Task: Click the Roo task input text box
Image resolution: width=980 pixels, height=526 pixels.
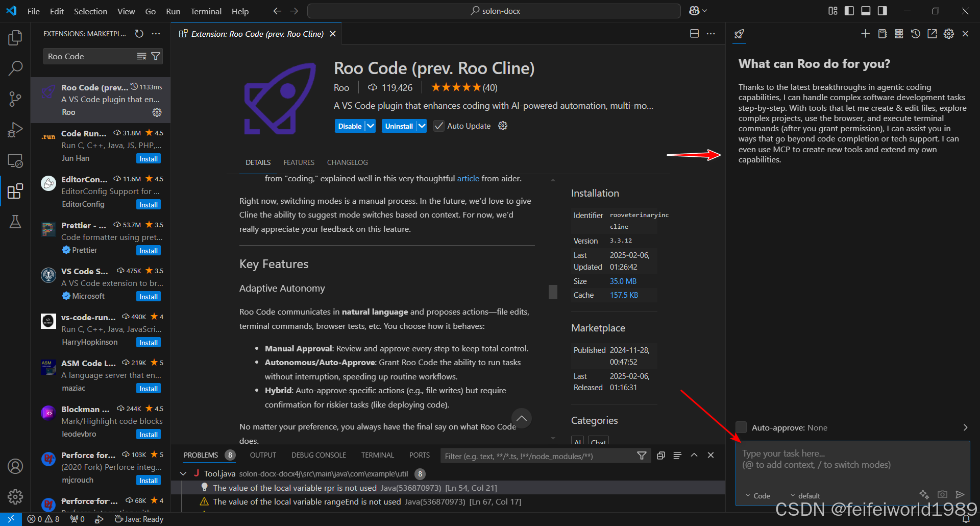Action: (852, 473)
